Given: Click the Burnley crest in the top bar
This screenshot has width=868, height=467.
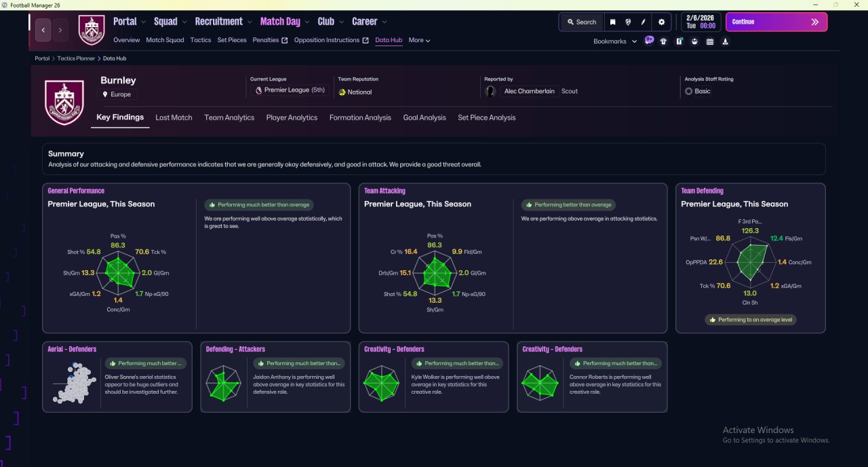Looking at the screenshot, I should pos(92,30).
